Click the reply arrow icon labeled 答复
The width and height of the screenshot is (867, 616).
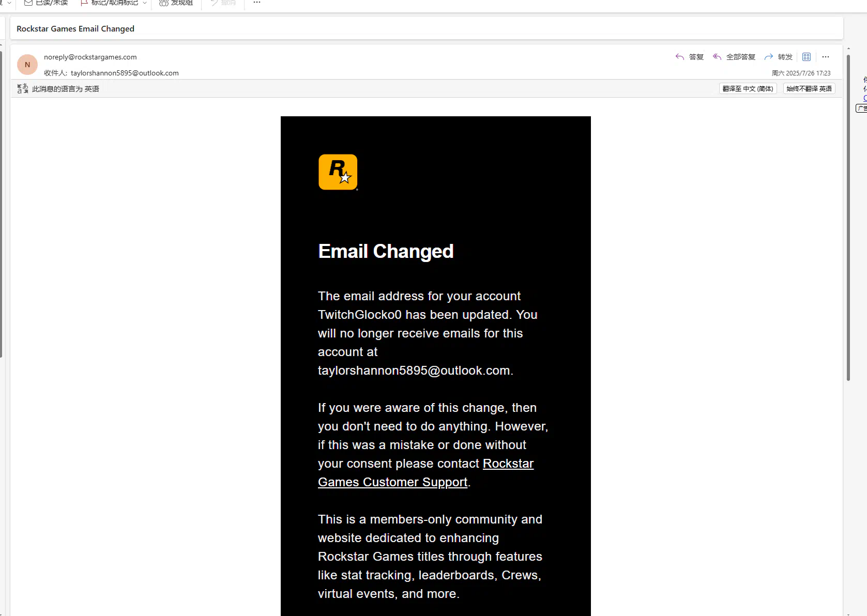(679, 57)
